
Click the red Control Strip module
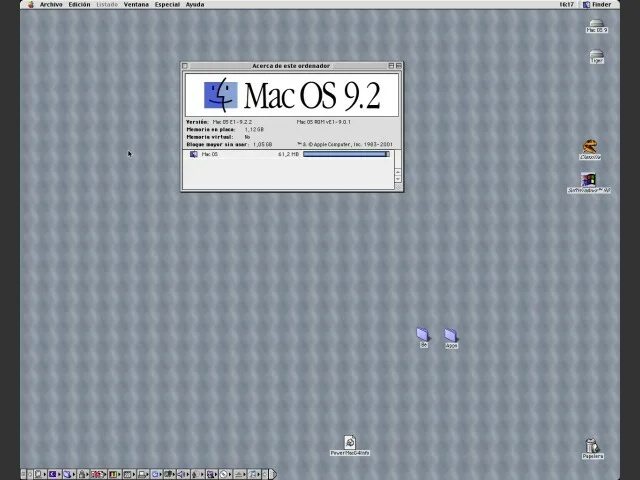click(97, 474)
